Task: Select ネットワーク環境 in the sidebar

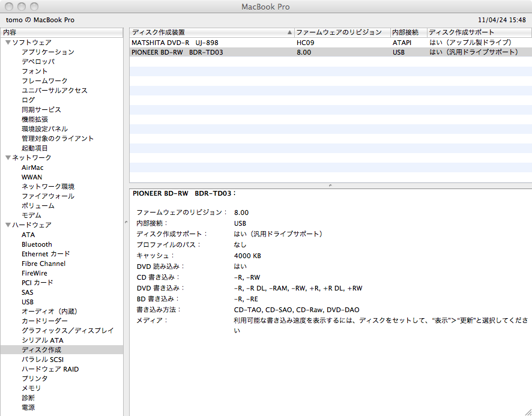Action: [x=48, y=186]
